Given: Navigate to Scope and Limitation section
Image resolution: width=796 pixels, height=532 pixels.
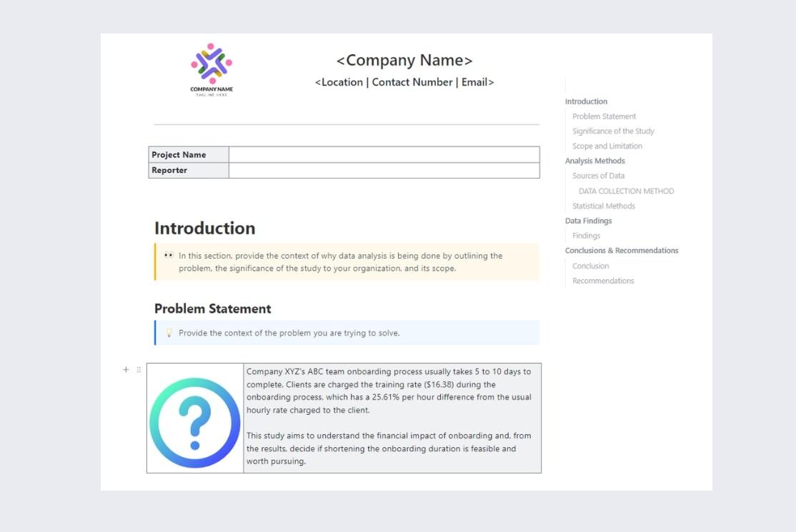Looking at the screenshot, I should pyautogui.click(x=607, y=146).
